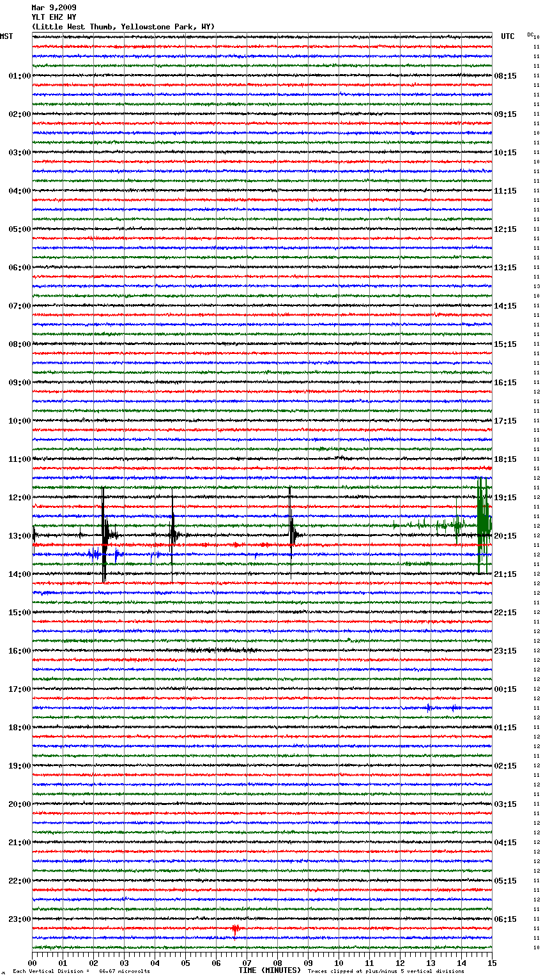
Task: Select the 07:00 MST time label
Action: [20, 306]
